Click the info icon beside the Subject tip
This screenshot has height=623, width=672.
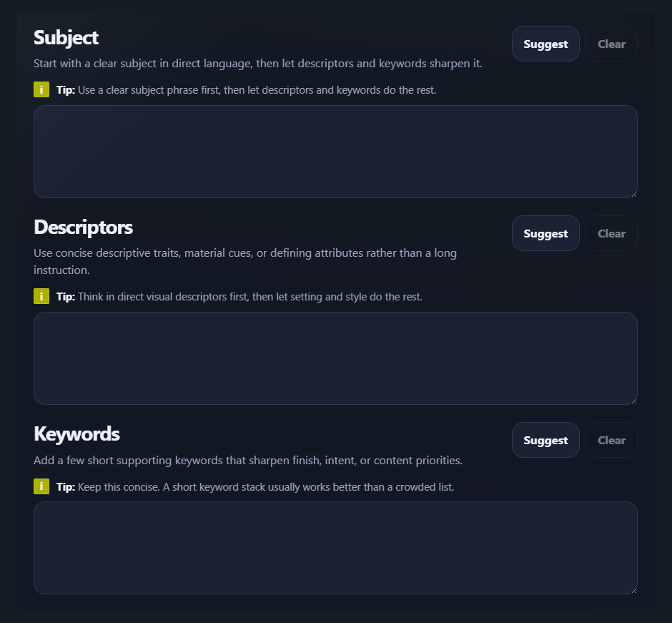coord(41,90)
